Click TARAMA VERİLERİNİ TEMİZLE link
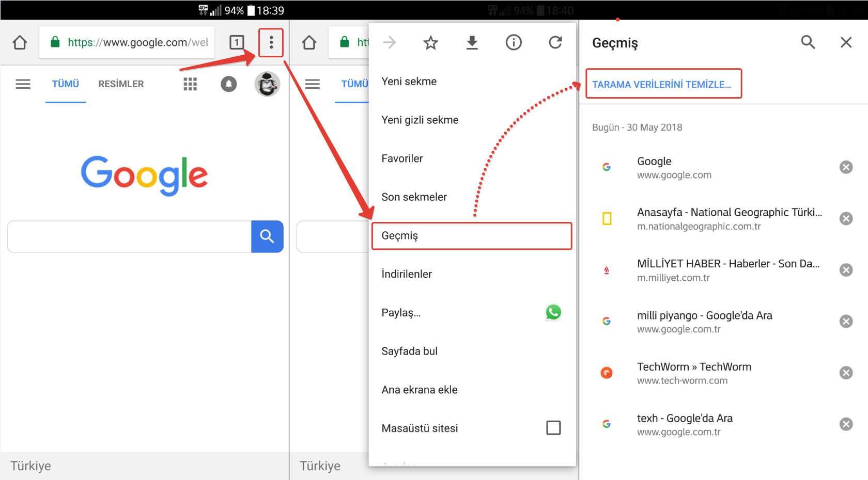The width and height of the screenshot is (868, 480). tap(662, 84)
